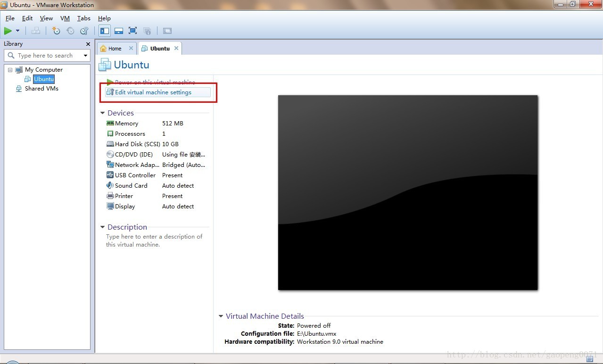Close the Home tab
The image size is (603, 364).
pyautogui.click(x=131, y=48)
